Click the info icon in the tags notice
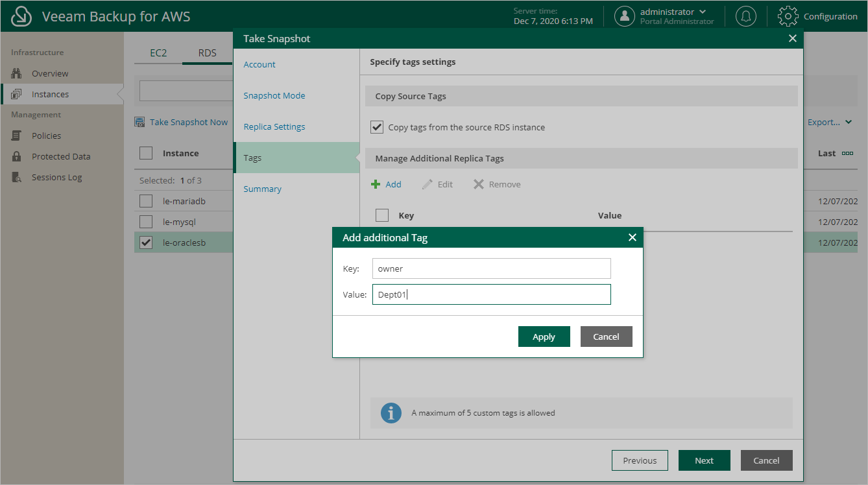 click(x=391, y=412)
